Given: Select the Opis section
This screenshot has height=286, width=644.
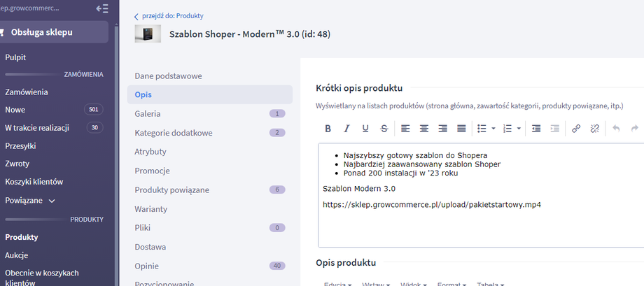Looking at the screenshot, I should point(210,95).
